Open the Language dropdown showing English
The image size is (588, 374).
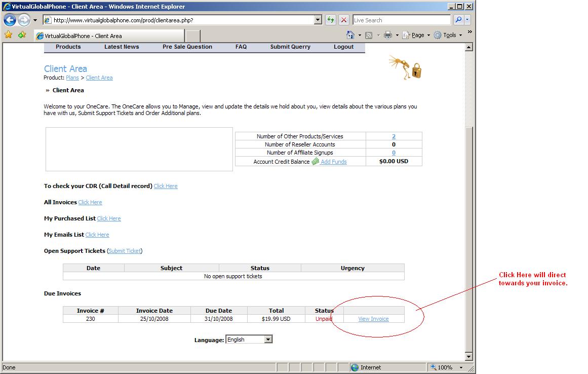click(249, 340)
